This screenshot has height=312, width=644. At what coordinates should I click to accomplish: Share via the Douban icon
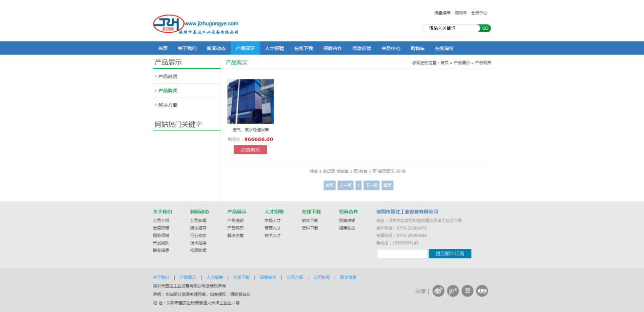coord(467,291)
